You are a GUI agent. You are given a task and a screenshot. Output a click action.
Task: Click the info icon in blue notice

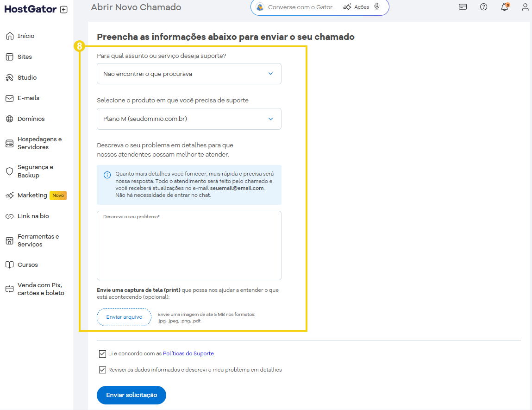107,175
